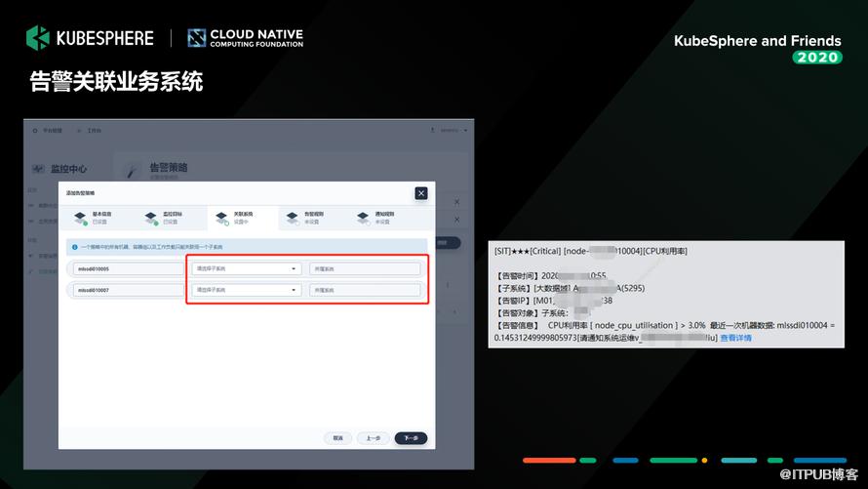The width and height of the screenshot is (868, 489).
Task: Click the Cloud Native Computing Foundation logo
Action: coord(245,38)
